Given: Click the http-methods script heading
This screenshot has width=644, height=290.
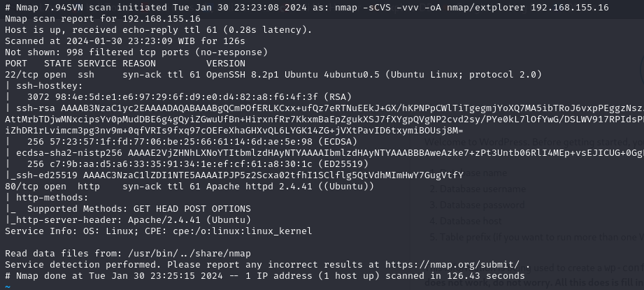Looking at the screenshot, I should (47, 198).
